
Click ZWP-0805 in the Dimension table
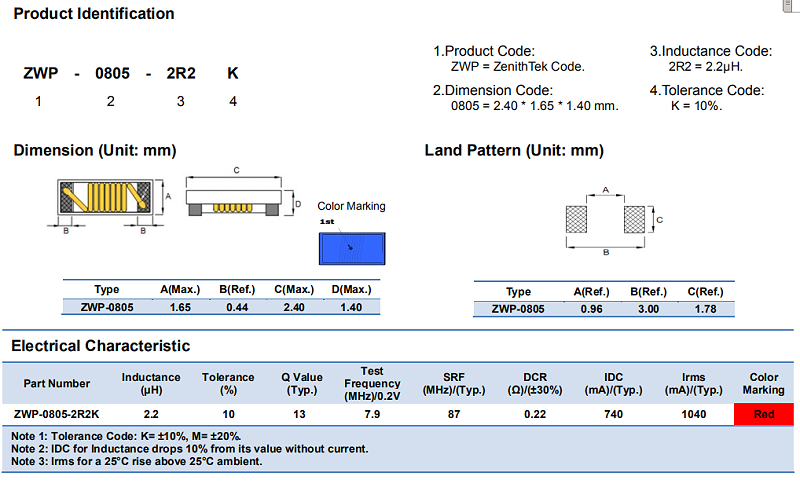click(107, 307)
